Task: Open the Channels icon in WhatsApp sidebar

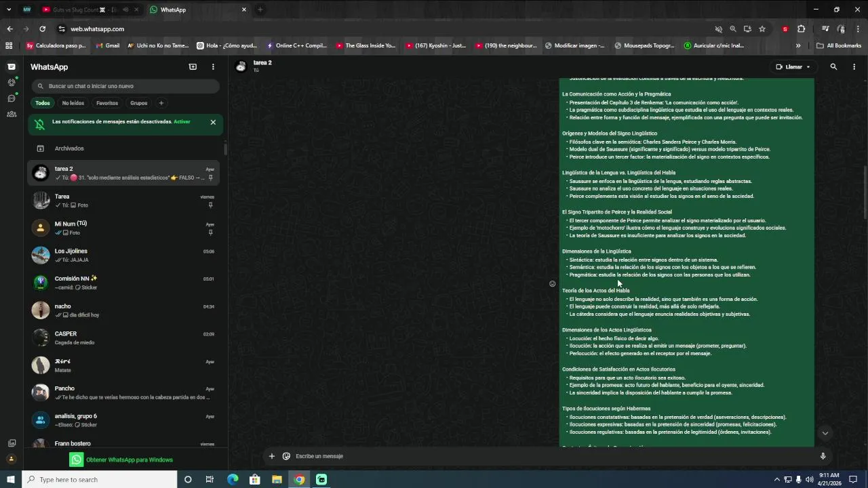Action: 12,98
